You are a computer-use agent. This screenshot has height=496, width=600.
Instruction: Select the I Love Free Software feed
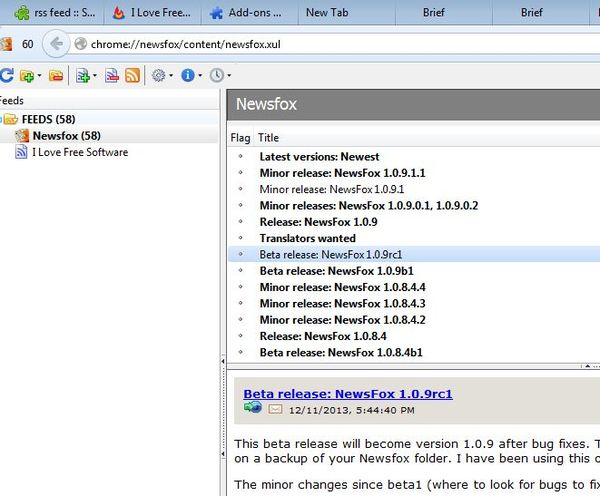80,152
